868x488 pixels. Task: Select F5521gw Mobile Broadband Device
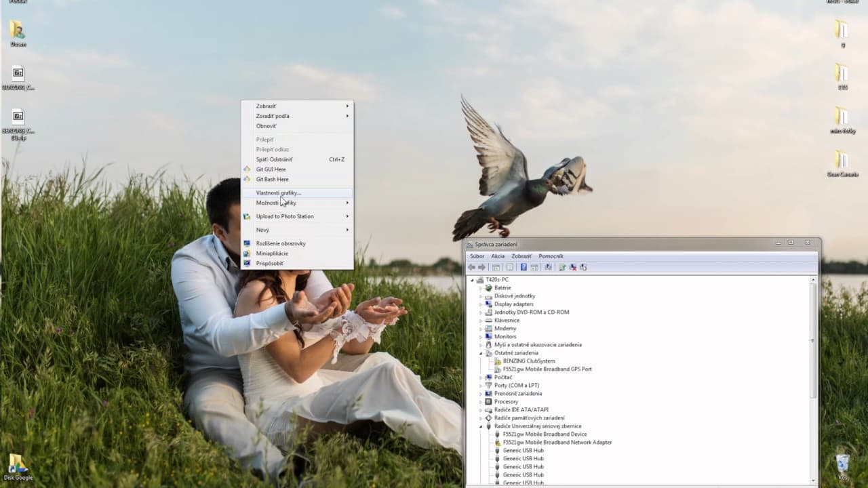click(545, 434)
